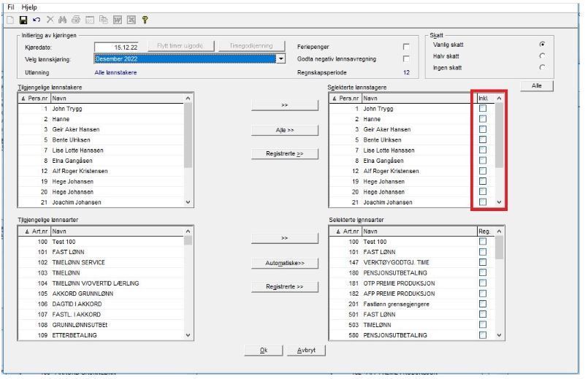The width and height of the screenshot is (588, 379).
Task: Click the delete X icon in toolbar
Action: (x=50, y=20)
